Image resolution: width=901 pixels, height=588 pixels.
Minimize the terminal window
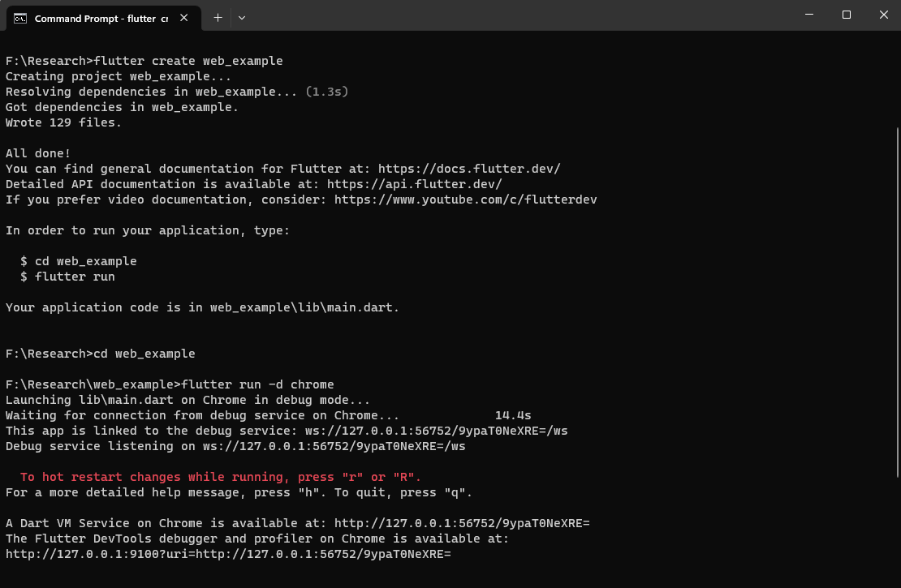tap(809, 15)
